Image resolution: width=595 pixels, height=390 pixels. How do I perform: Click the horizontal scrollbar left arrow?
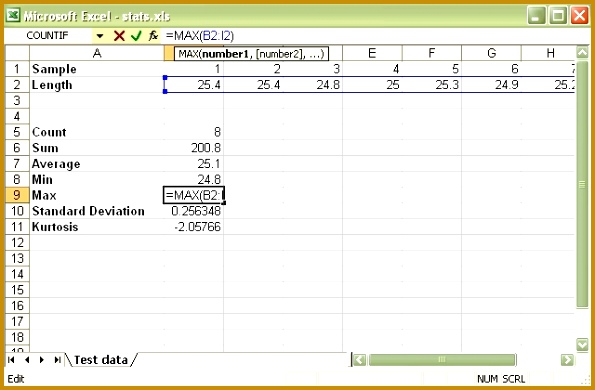(359, 360)
